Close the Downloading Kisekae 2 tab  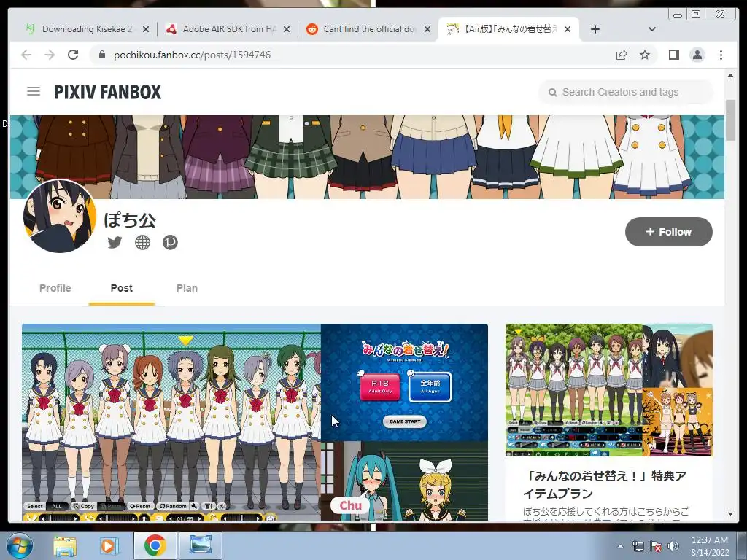(x=146, y=29)
